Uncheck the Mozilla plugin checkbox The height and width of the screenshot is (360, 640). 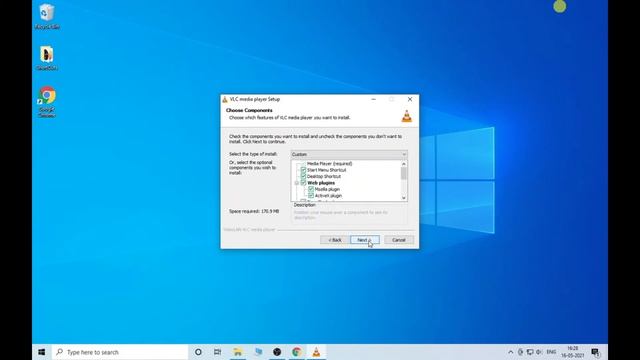pyautogui.click(x=311, y=189)
